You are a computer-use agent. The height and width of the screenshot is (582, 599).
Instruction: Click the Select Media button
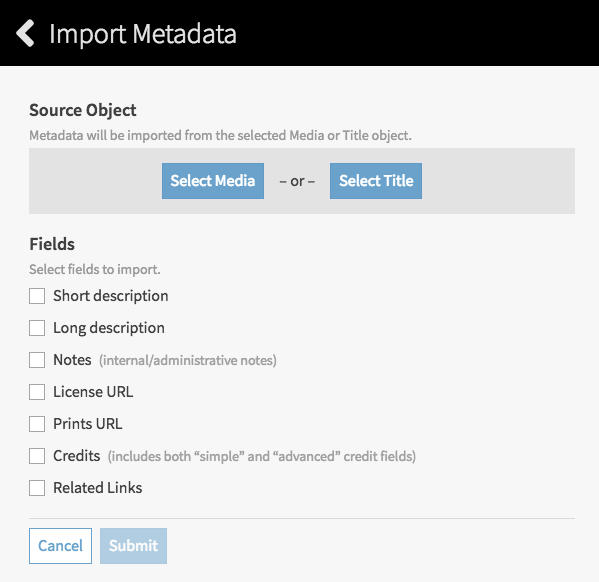(213, 181)
